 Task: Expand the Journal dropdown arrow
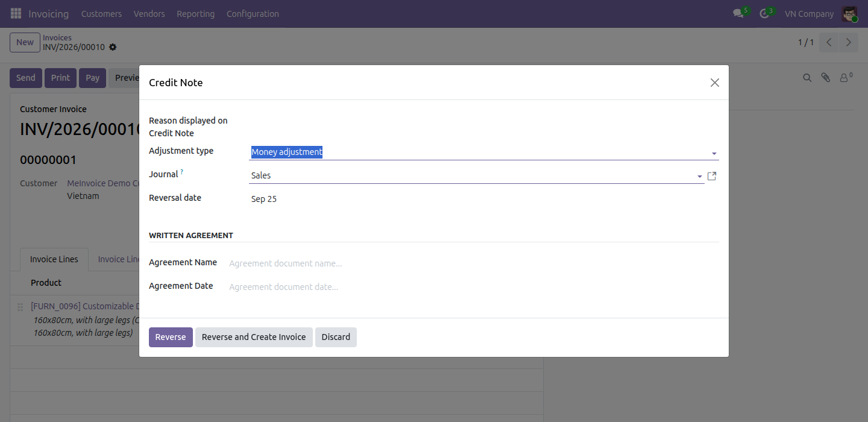click(699, 176)
